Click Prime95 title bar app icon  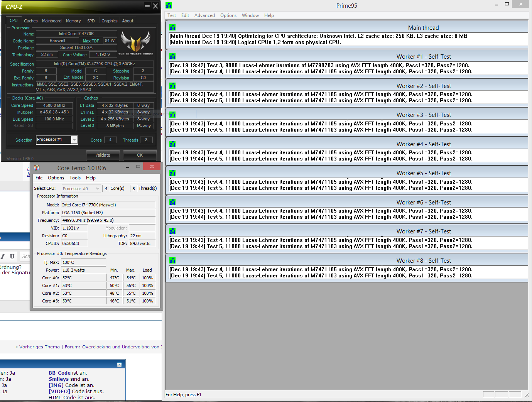pos(169,5)
